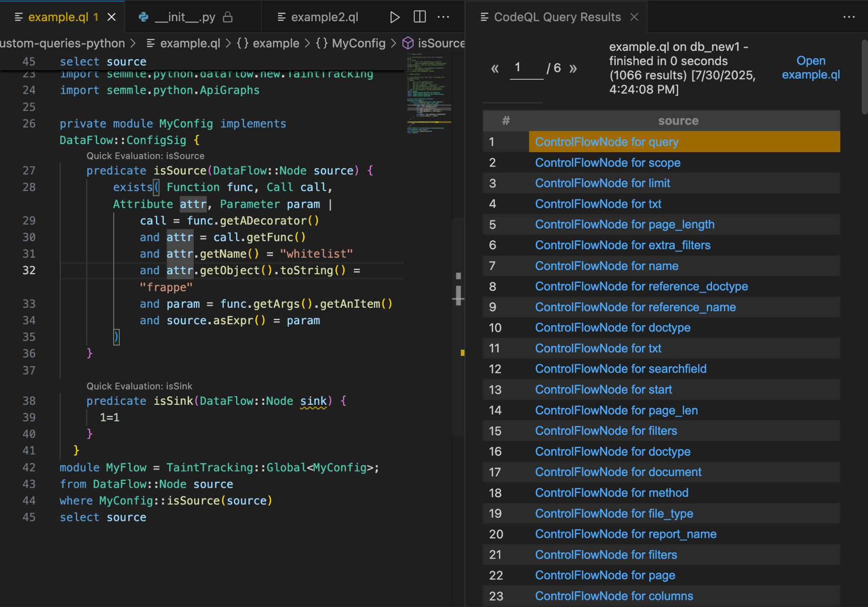Go to next results page

(x=573, y=68)
